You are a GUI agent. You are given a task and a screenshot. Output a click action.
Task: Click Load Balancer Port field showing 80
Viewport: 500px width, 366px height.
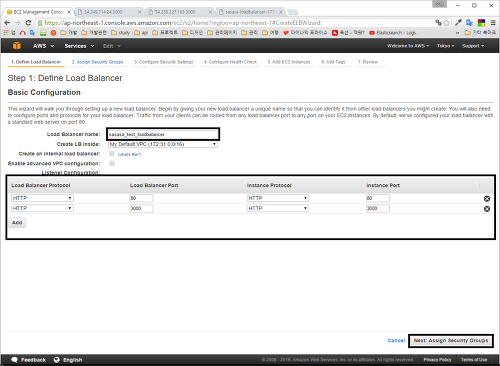point(141,198)
